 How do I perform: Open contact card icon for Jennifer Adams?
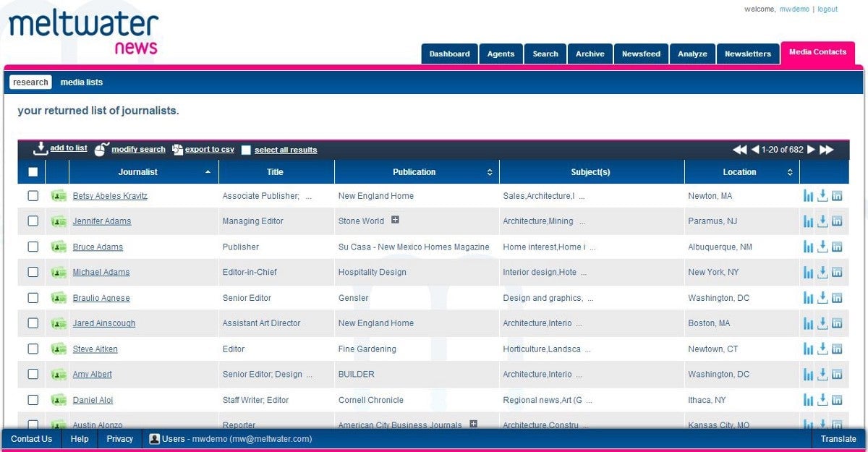59,221
